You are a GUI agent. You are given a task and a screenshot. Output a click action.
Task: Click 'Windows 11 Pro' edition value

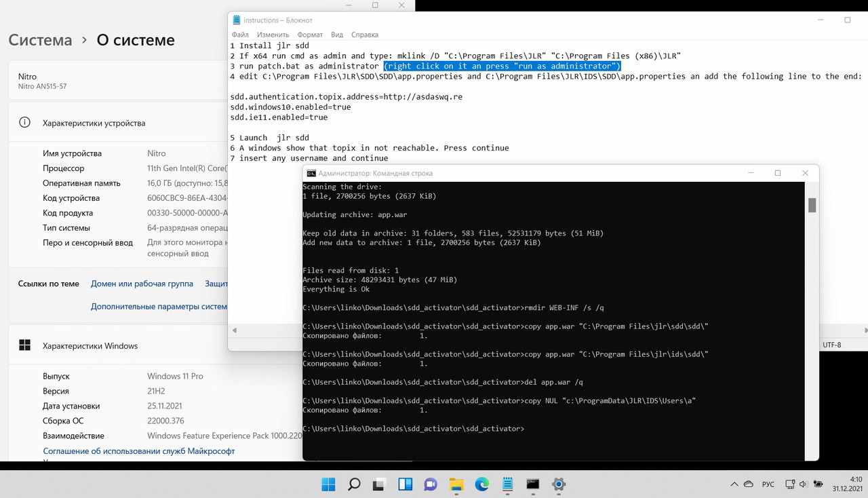(175, 376)
